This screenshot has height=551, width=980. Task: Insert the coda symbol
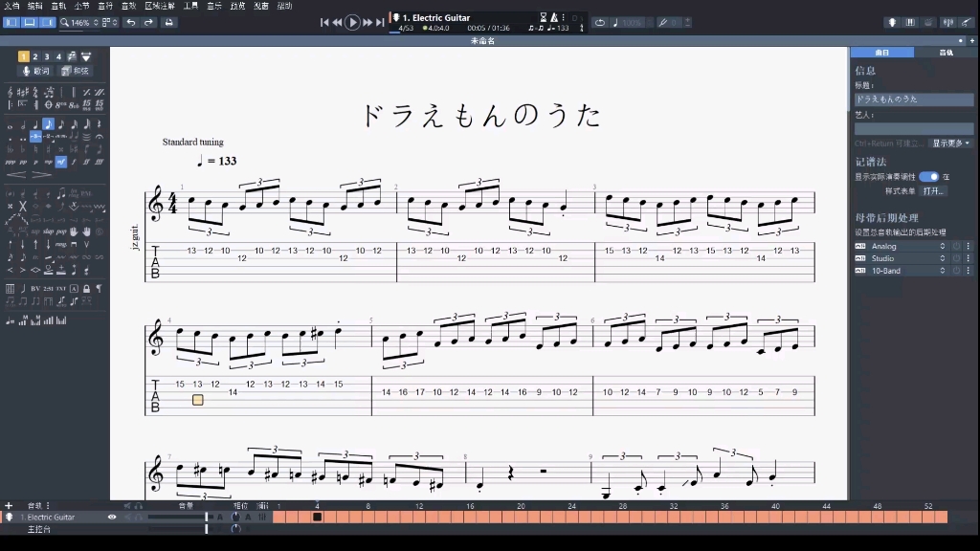(x=48, y=105)
